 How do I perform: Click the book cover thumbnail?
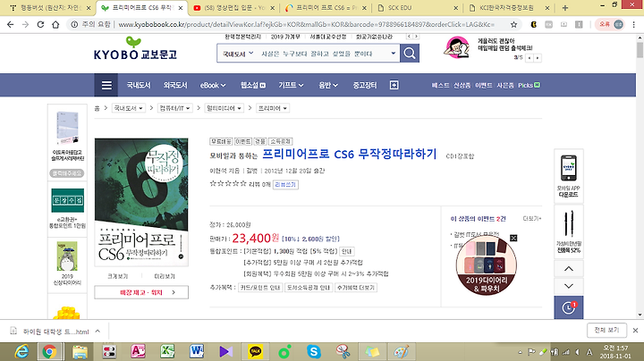(141, 202)
